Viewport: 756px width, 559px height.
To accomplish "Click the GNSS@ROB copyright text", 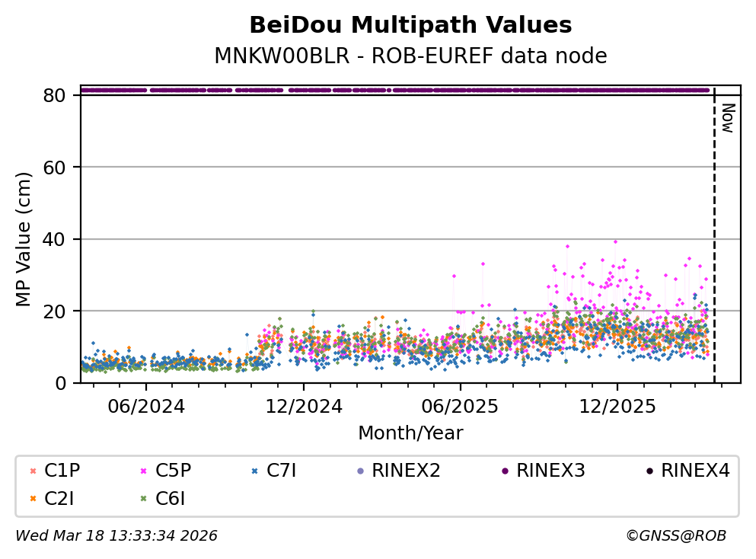I will pos(675,536).
